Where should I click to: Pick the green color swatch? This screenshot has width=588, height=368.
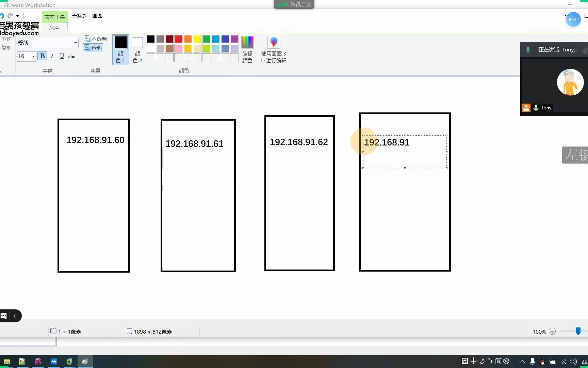[206, 39]
